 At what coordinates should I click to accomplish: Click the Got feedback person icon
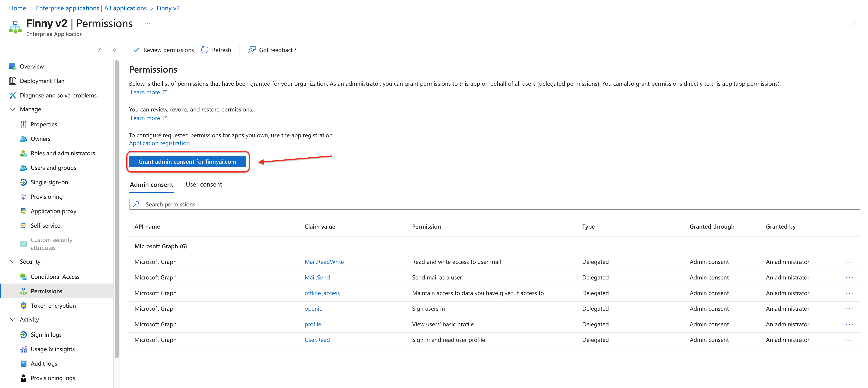(x=252, y=50)
